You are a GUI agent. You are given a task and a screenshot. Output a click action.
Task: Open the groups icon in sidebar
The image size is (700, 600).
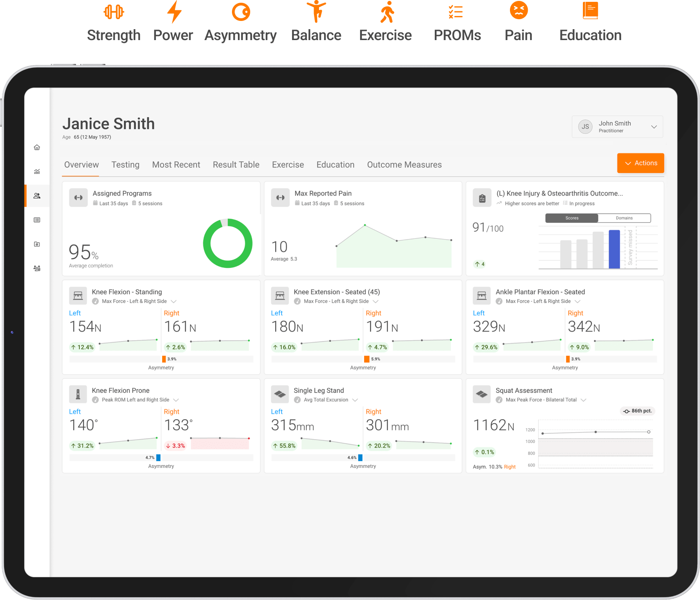[37, 268]
